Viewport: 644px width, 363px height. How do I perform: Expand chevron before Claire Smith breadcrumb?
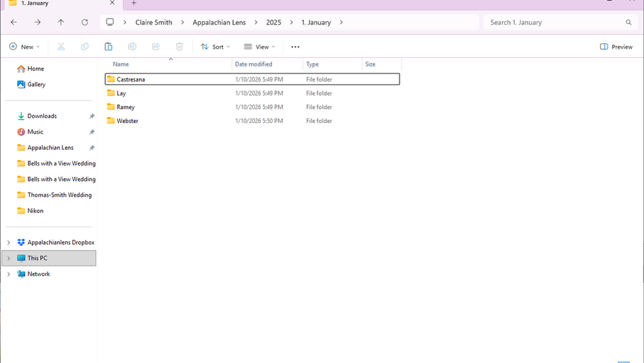pyautogui.click(x=125, y=22)
